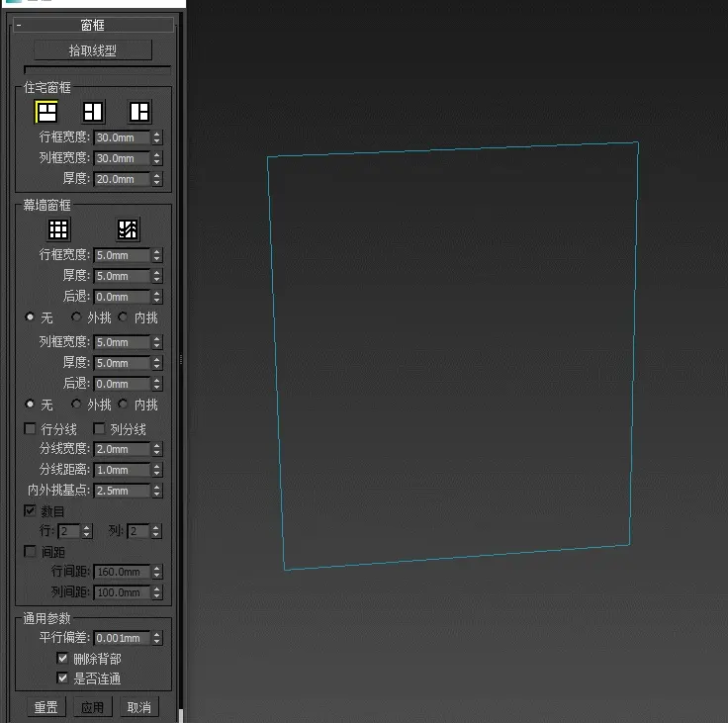Click the 分线宽度 spinner arrows
Screen dimensions: 728x723
[x=157, y=450]
